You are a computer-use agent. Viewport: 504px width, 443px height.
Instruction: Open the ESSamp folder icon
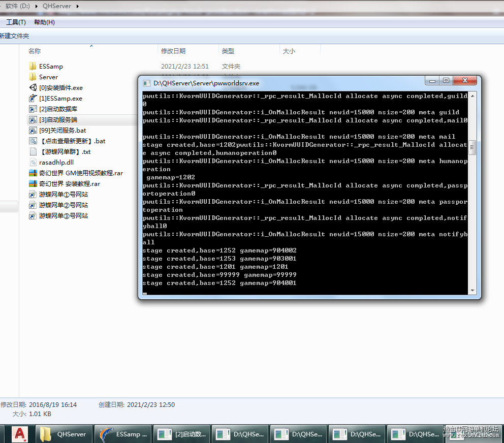tap(33, 66)
